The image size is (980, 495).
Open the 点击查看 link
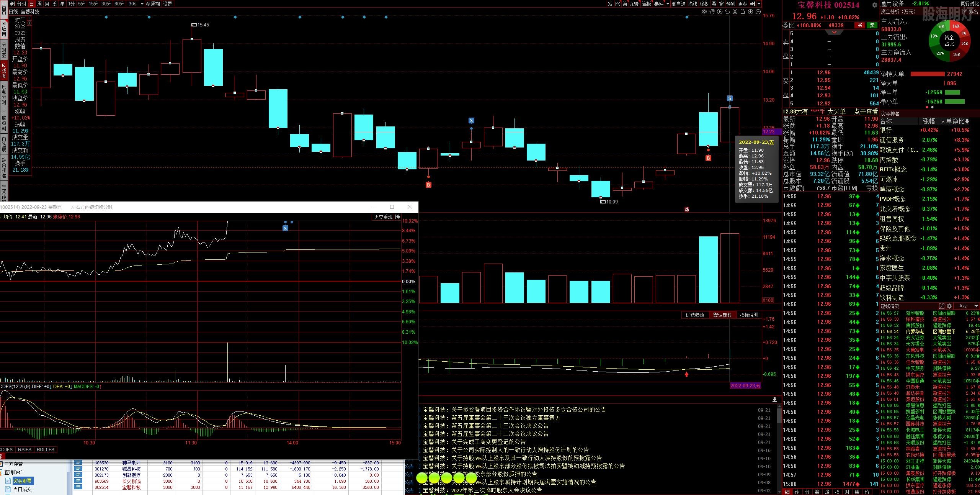866,111
